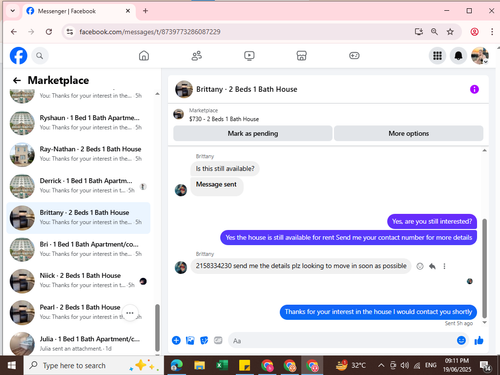View site information icon in address bar

click(x=70, y=32)
